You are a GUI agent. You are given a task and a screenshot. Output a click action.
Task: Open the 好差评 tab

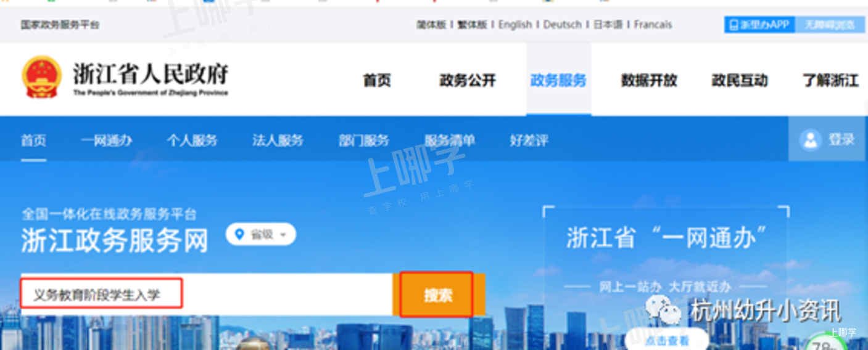coord(529,140)
